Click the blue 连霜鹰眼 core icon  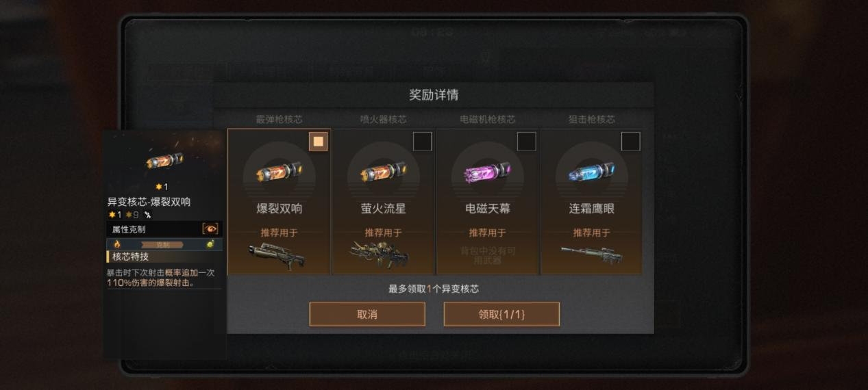591,172
